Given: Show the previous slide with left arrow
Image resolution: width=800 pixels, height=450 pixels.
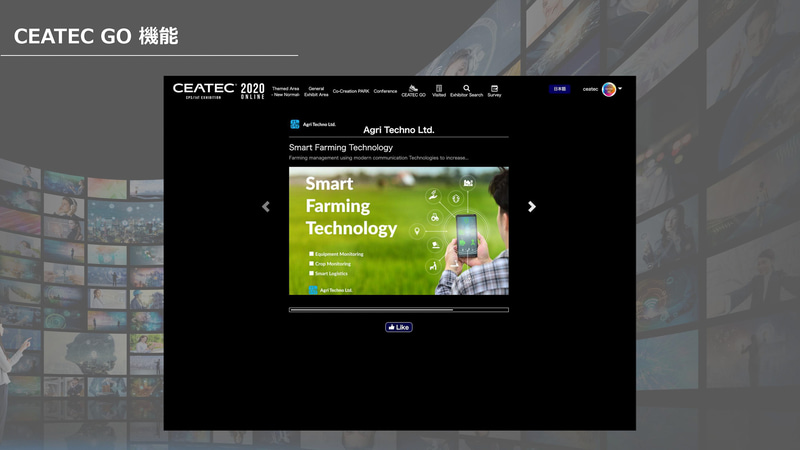Looking at the screenshot, I should (x=266, y=207).
